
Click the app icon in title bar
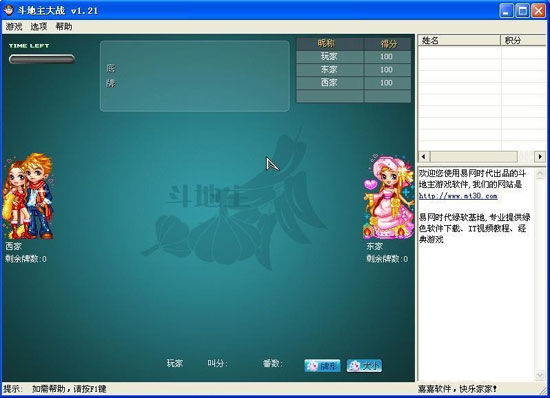tap(8, 11)
